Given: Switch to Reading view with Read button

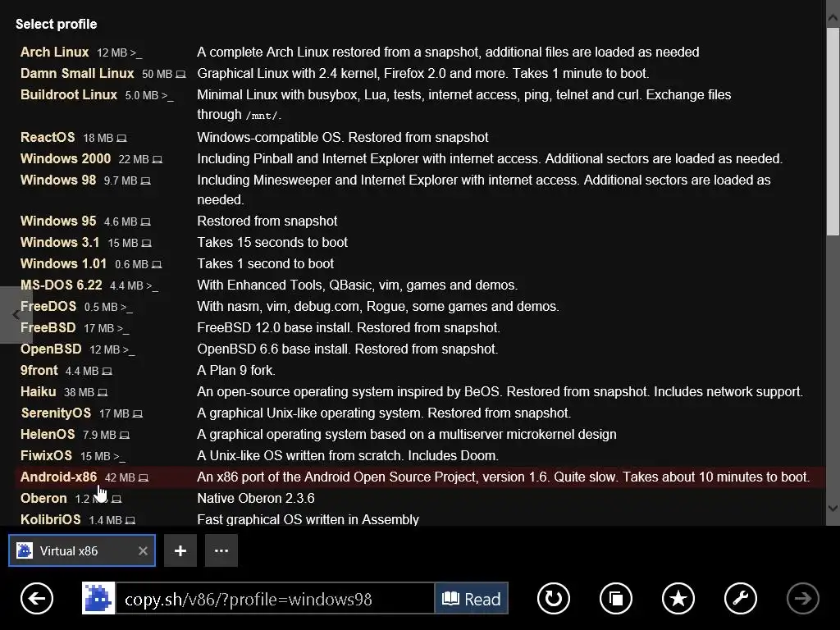Looking at the screenshot, I should coord(472,598).
